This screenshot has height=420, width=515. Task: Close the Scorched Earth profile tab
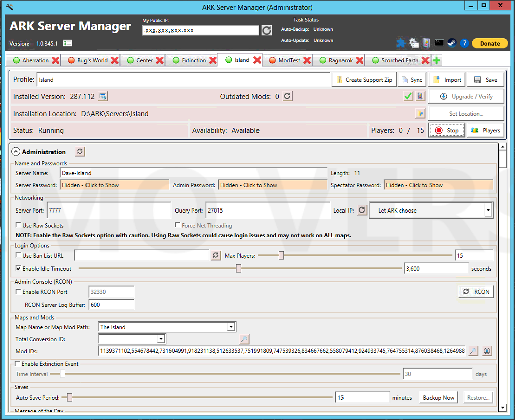(x=425, y=60)
